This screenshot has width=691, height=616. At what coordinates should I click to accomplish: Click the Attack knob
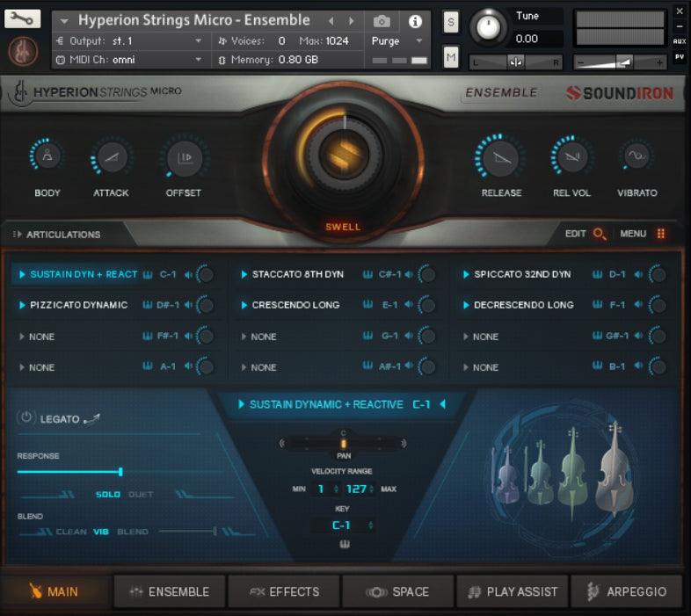(x=111, y=158)
